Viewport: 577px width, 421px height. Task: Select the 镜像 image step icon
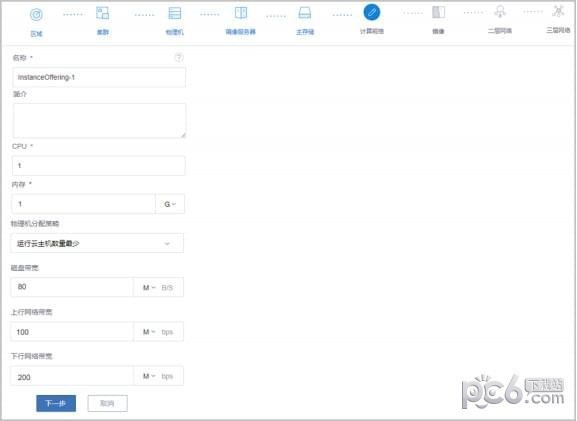[x=438, y=13]
